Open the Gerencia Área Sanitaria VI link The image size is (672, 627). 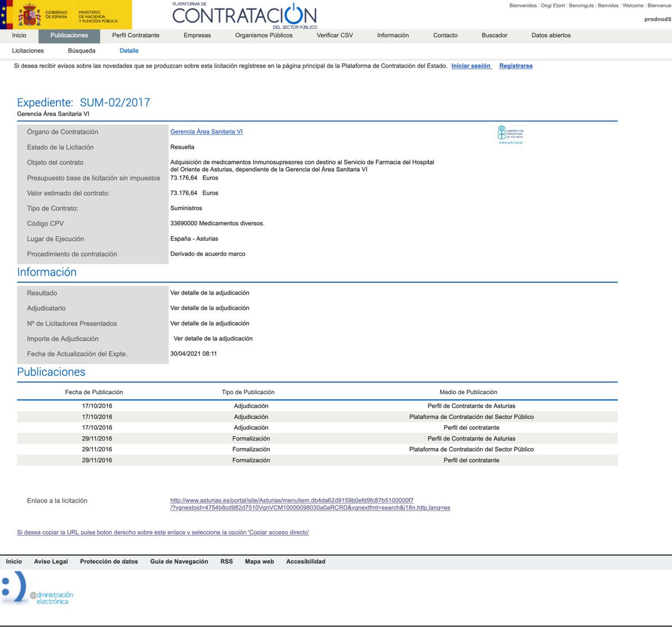(x=206, y=132)
